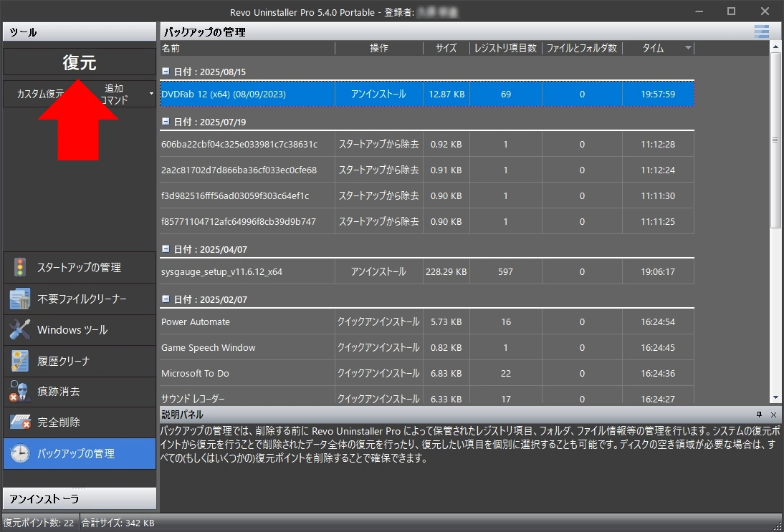784x532 pixels.
Task: Click the Windows tools wrench icon
Action: 20,329
